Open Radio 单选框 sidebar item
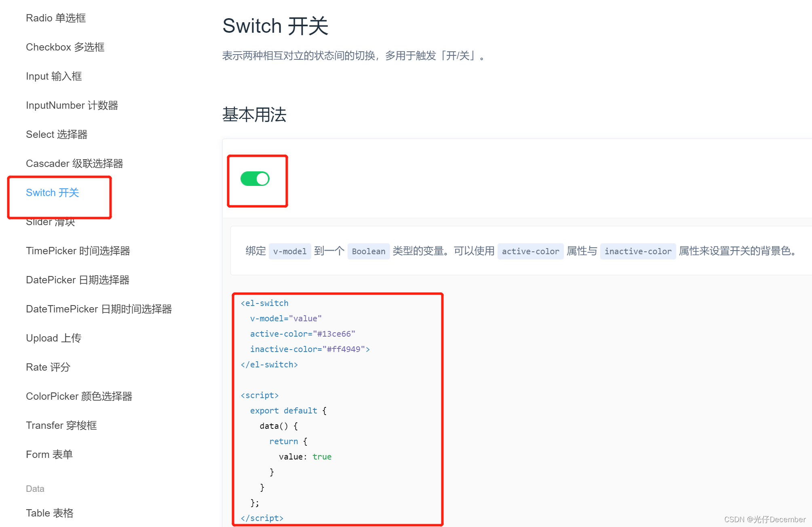Image resolution: width=812 pixels, height=527 pixels. click(56, 18)
